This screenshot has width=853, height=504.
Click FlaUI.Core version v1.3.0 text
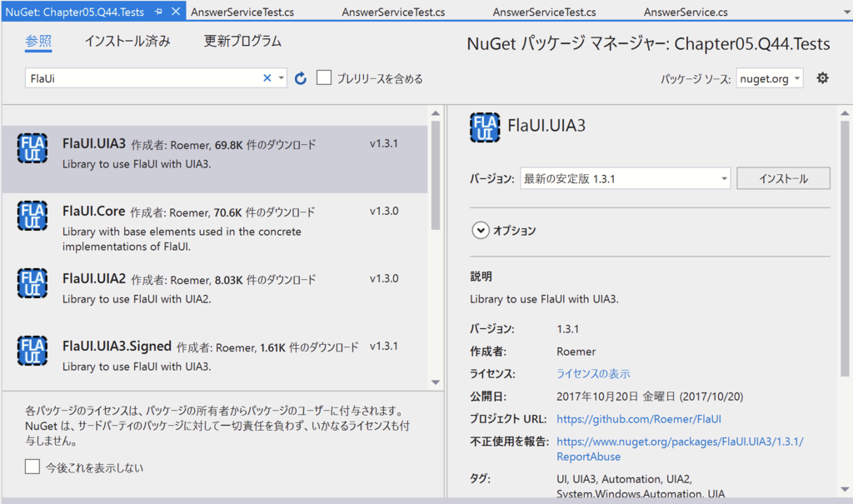(384, 211)
